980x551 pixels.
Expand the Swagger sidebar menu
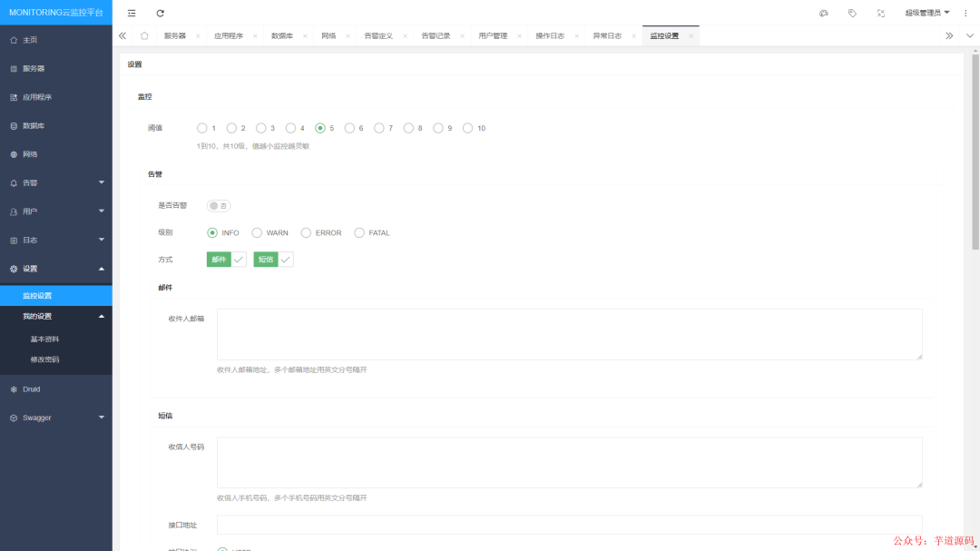[x=56, y=418]
